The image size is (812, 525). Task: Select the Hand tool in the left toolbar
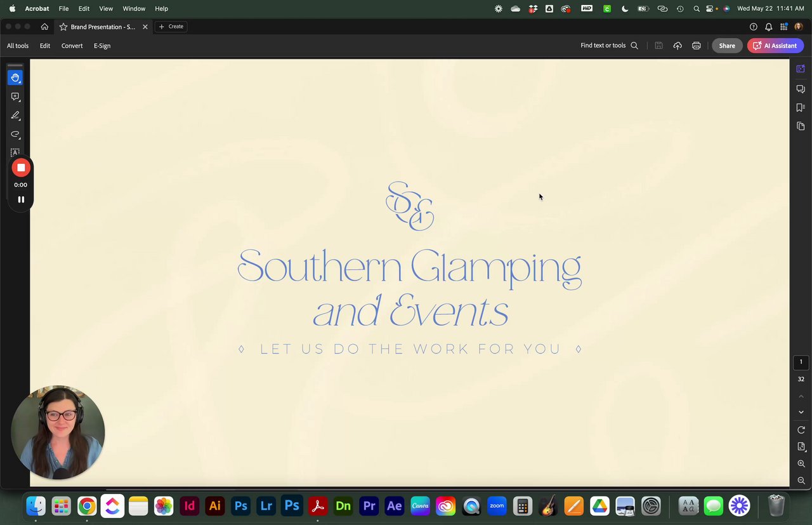pyautogui.click(x=15, y=77)
